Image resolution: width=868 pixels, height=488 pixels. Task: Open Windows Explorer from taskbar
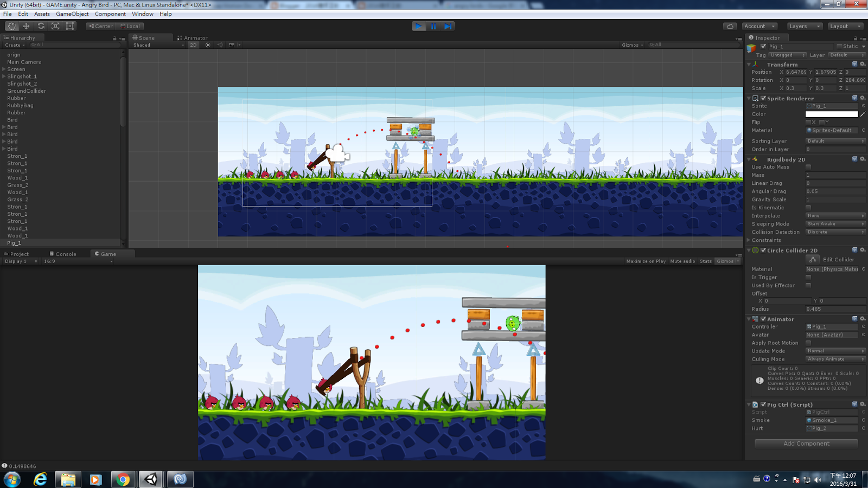68,479
